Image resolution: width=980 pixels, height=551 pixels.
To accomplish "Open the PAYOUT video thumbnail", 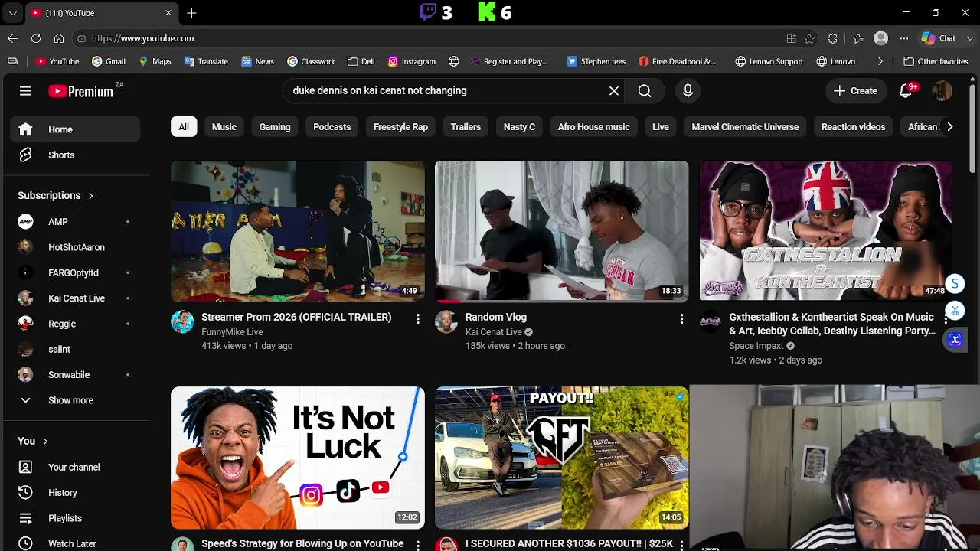I will [x=561, y=458].
